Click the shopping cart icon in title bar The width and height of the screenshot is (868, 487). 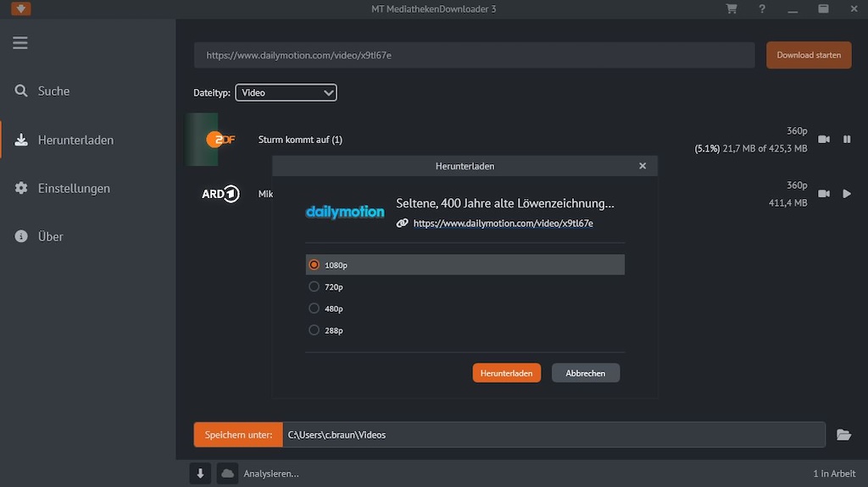pyautogui.click(x=732, y=9)
